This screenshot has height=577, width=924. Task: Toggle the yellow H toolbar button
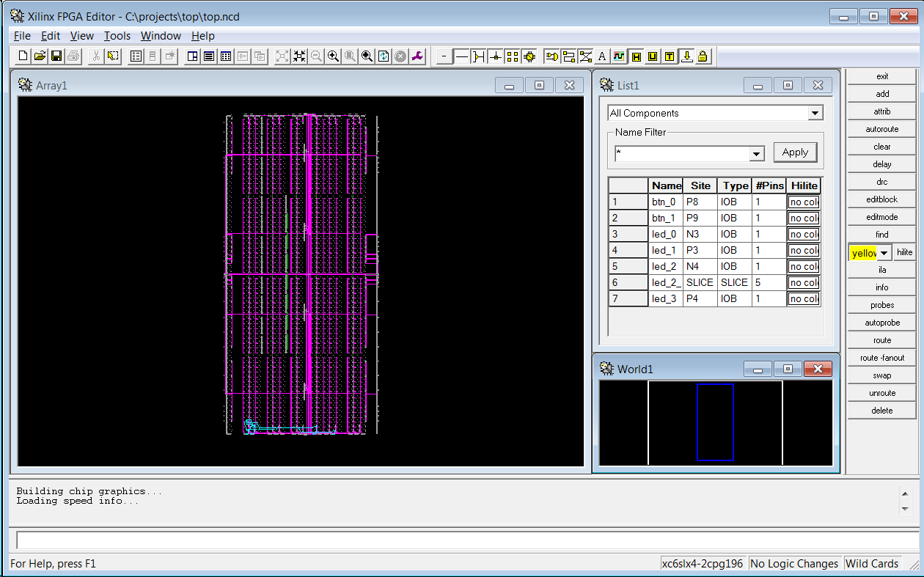636,56
